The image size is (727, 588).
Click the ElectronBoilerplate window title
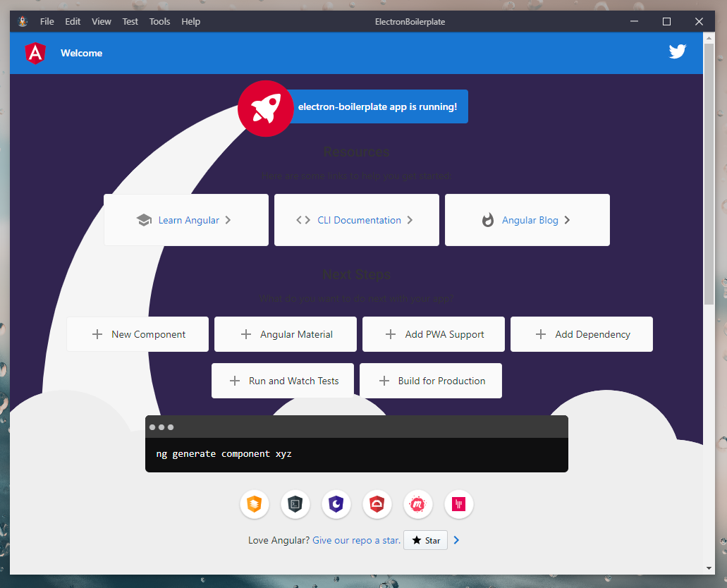[x=410, y=22]
